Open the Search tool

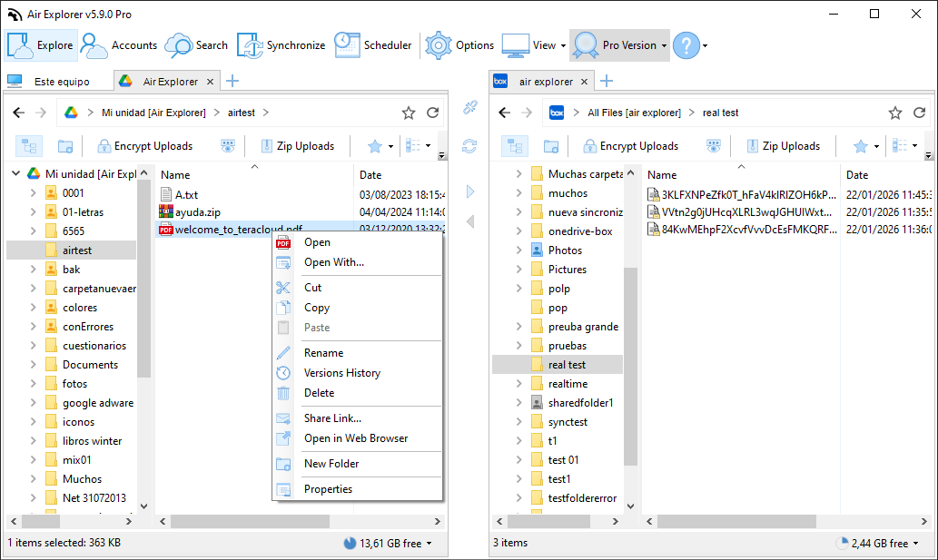tap(195, 44)
